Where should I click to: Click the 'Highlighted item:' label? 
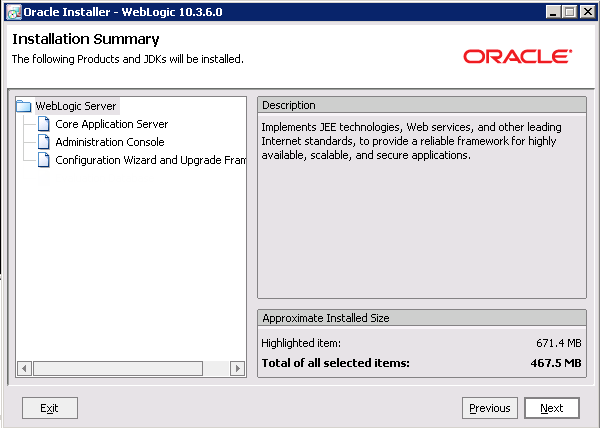[x=301, y=343]
